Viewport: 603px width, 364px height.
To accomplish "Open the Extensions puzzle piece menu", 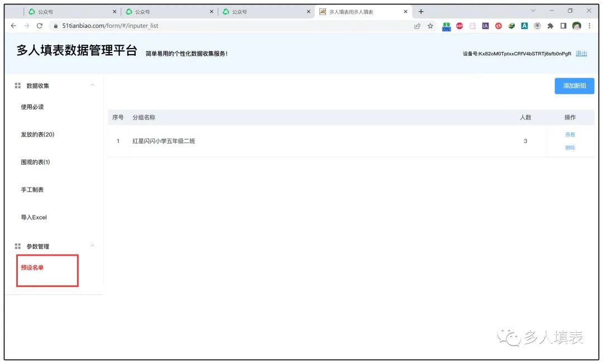I will click(551, 26).
